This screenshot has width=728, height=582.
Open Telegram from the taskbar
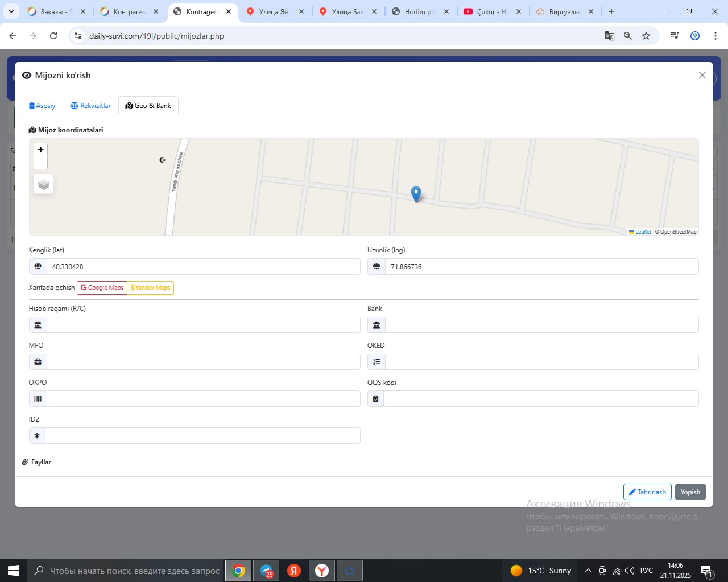(x=266, y=571)
